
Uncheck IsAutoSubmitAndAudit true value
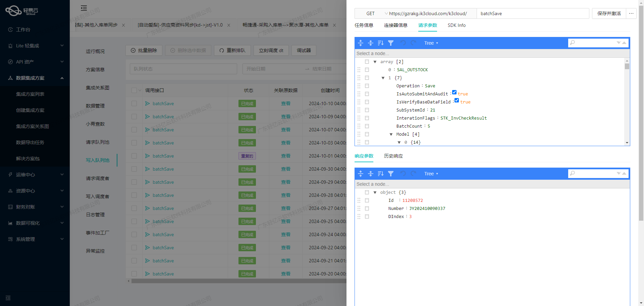pyautogui.click(x=454, y=92)
